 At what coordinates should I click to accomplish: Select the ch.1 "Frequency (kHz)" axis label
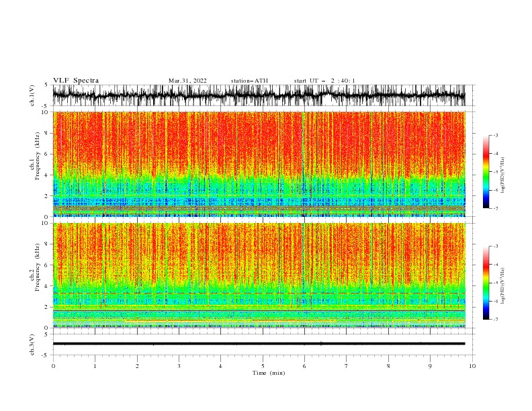pyautogui.click(x=38, y=156)
